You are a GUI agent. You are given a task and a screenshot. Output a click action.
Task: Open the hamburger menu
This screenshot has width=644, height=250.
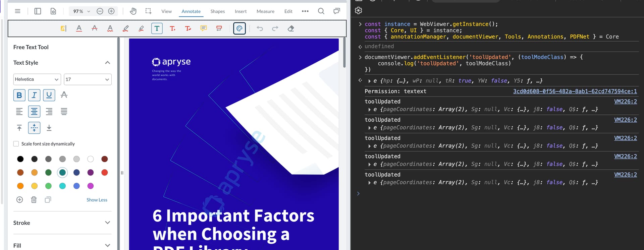pos(17,11)
